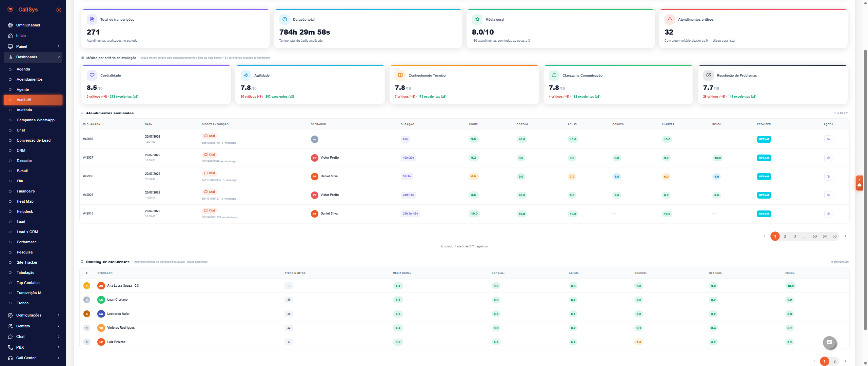
Task: Open the floating chat widget button
Action: pyautogui.click(x=829, y=342)
